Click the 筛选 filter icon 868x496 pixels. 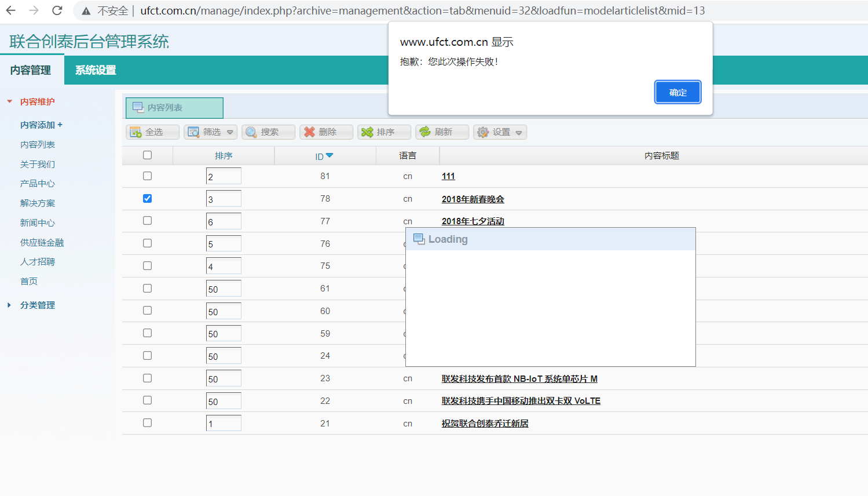click(x=192, y=132)
